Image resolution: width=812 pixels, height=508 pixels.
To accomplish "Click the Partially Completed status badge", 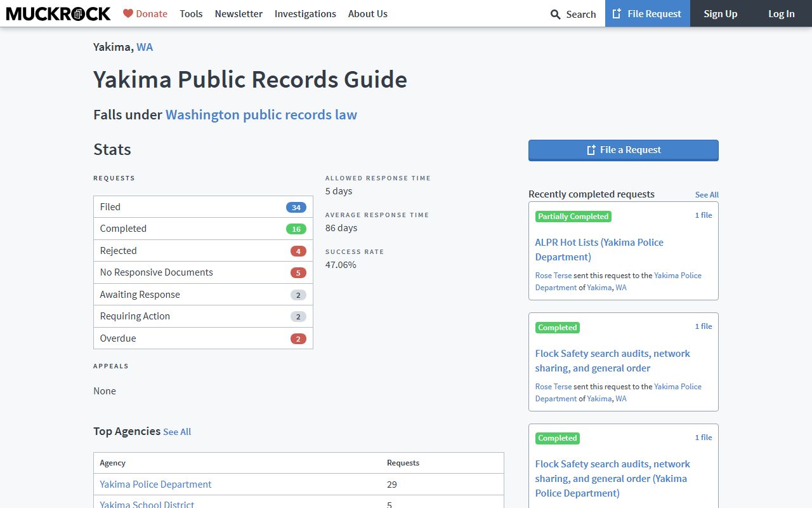I will pyautogui.click(x=573, y=217).
